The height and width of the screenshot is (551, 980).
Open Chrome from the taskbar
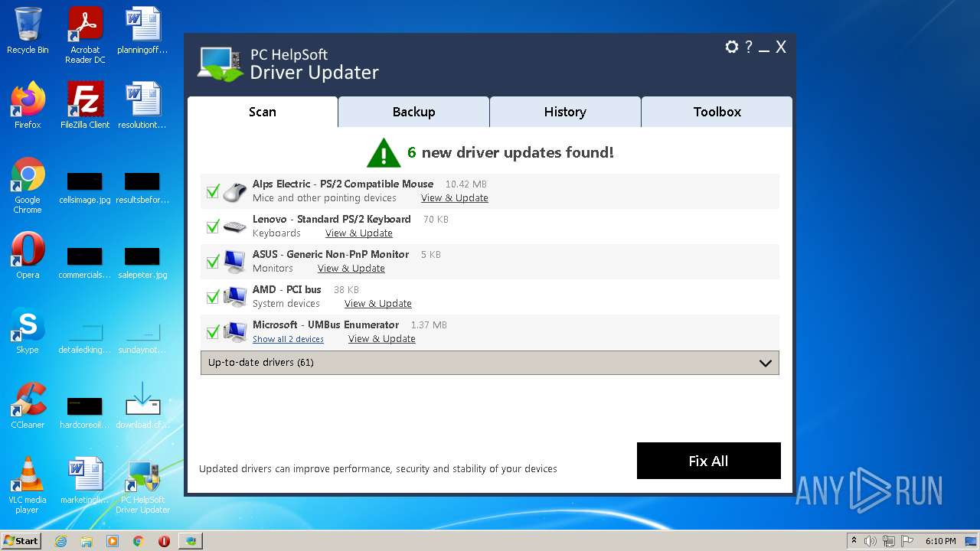[138, 541]
